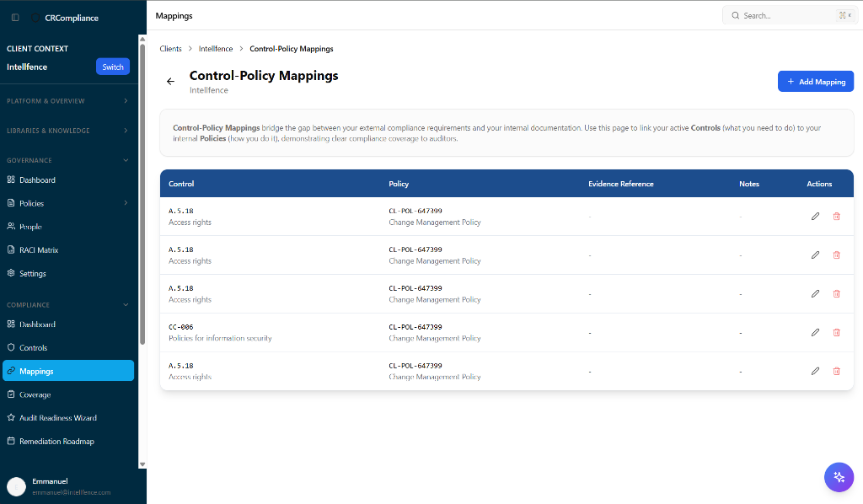This screenshot has height=504, width=863.
Task: Delete the first A.5.18 mapping via trash icon
Action: pos(836,216)
